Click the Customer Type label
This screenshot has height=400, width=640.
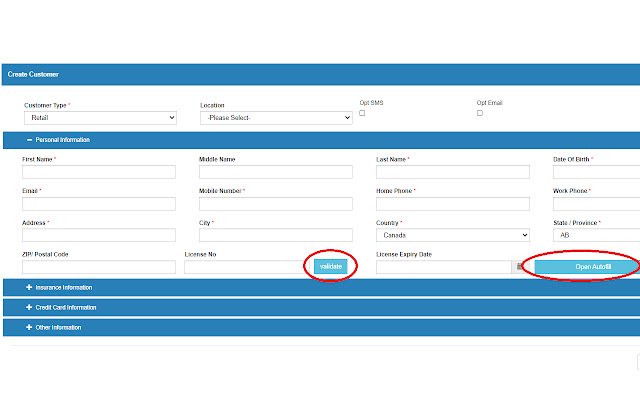pos(45,105)
